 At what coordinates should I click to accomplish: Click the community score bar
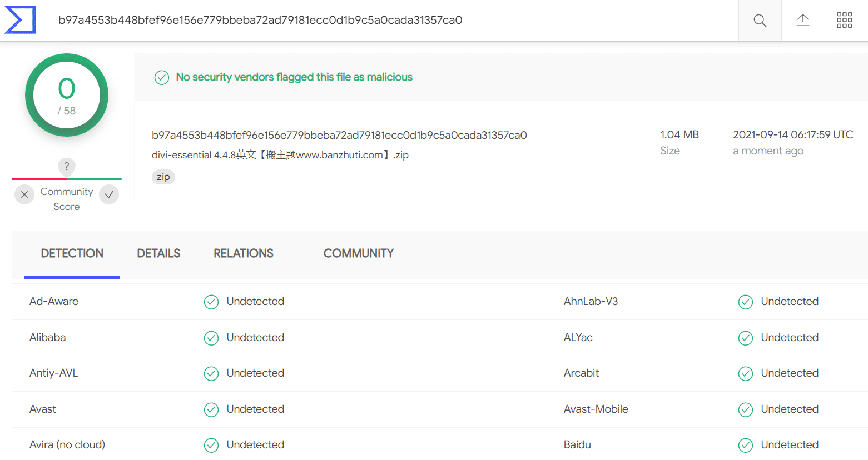(67, 179)
